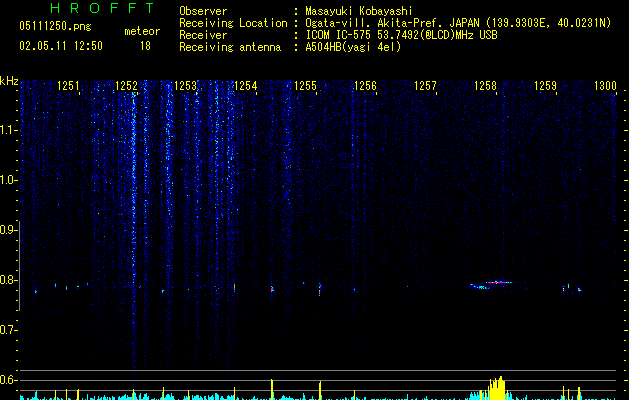Click the 1252 time axis marker
The image size is (629, 400).
126,86
